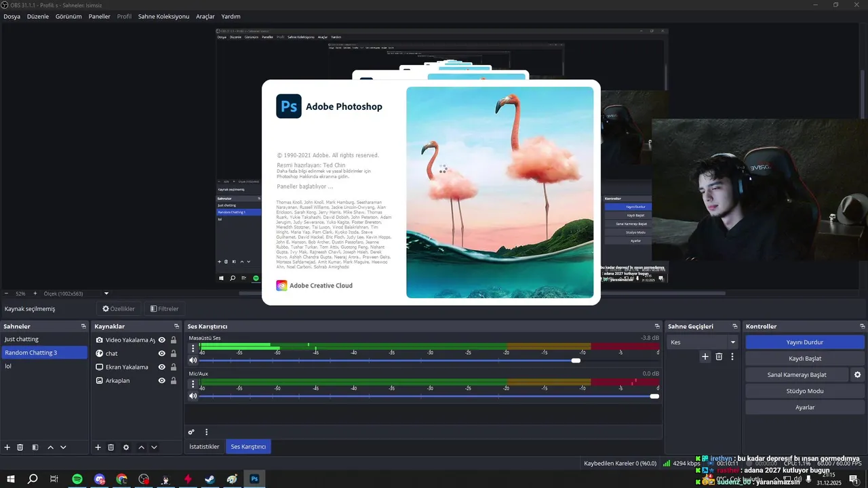Open Windows taskbar search
Screen dimensions: 868x488
tap(33, 479)
